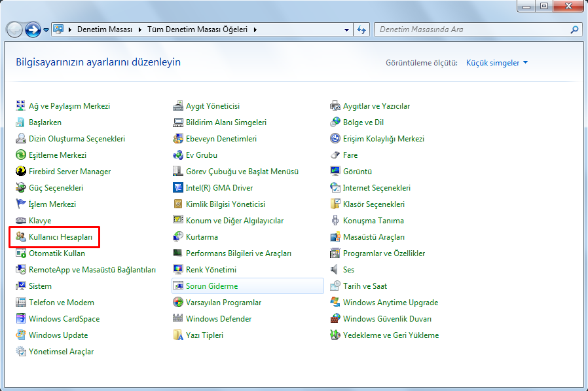The image size is (588, 391).
Task: Open the Windows Defender icon
Action: coord(177,318)
